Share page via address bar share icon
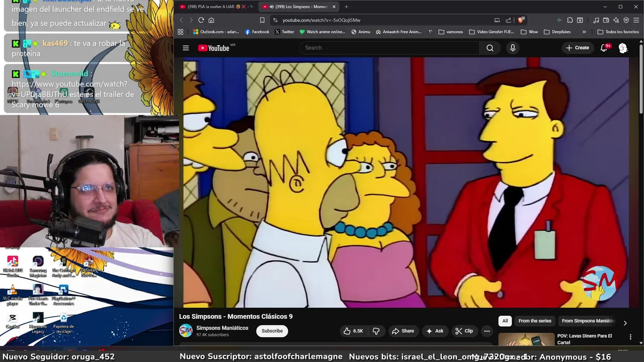This screenshot has width=644, height=362. (x=508, y=20)
